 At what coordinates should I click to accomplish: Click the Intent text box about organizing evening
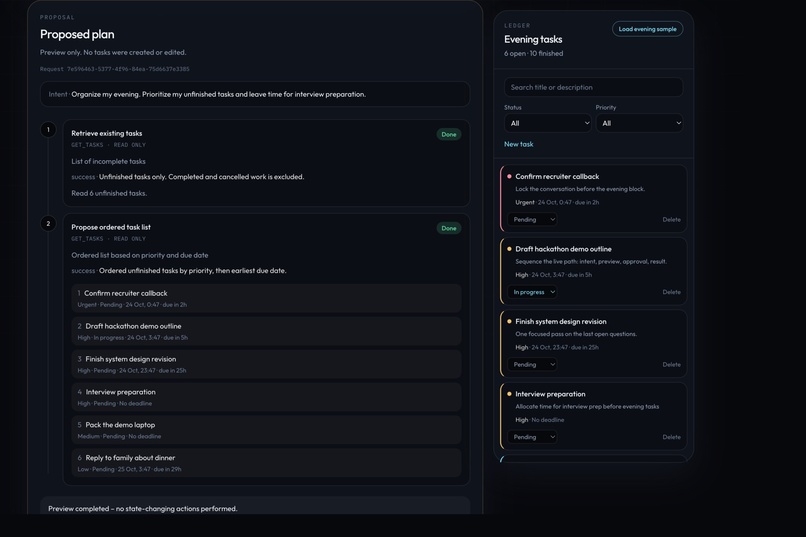255,94
